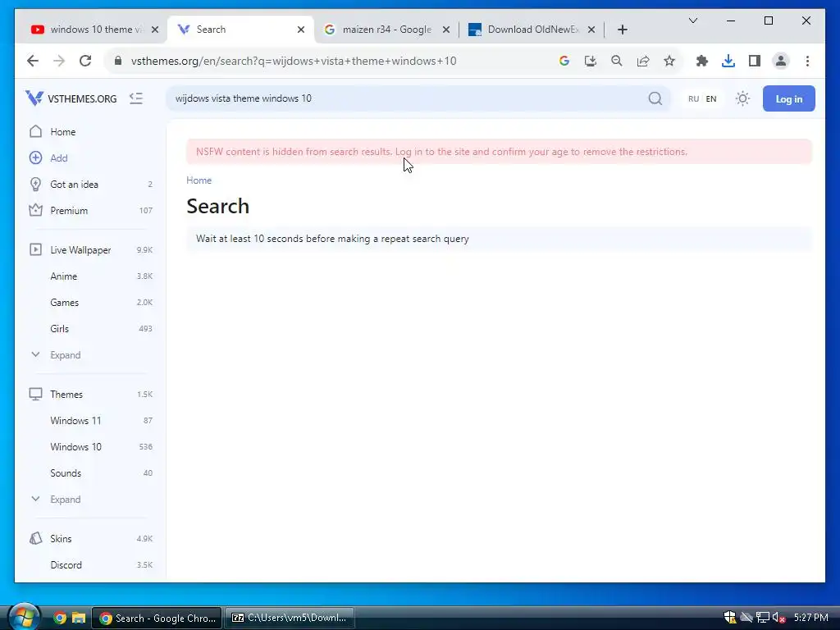Click the lightbulb idea icon
Viewport: 840px width, 630px height.
[35, 184]
